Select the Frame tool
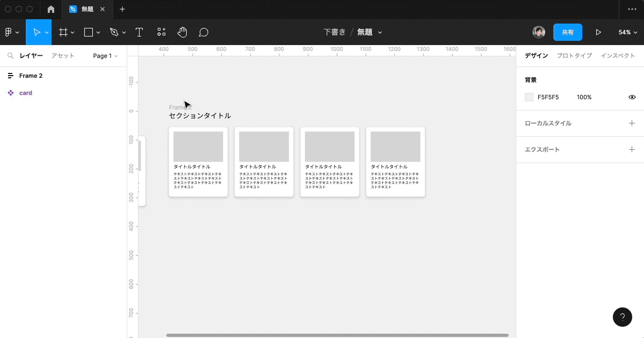 (62, 32)
